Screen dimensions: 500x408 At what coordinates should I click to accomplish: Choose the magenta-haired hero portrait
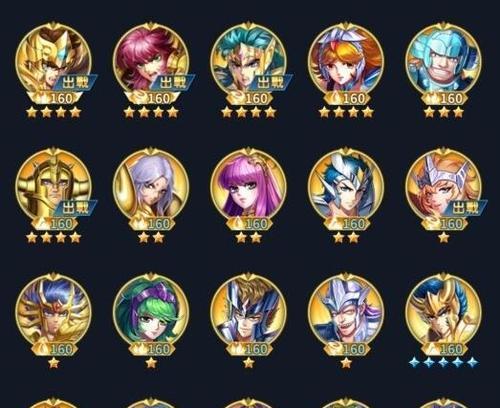[151, 60]
